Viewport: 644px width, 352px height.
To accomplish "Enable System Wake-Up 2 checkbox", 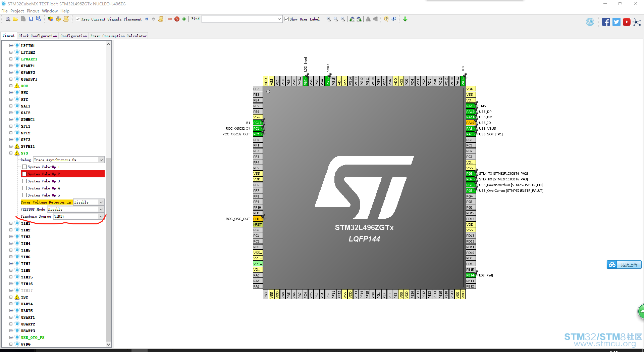I will point(24,174).
